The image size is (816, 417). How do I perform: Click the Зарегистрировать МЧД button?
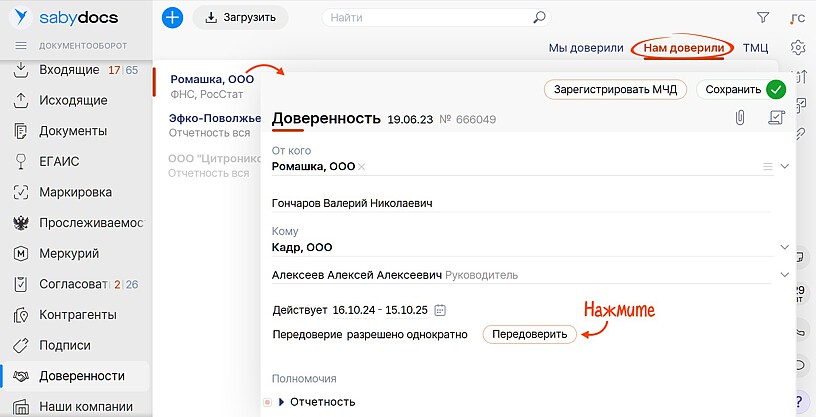(615, 89)
